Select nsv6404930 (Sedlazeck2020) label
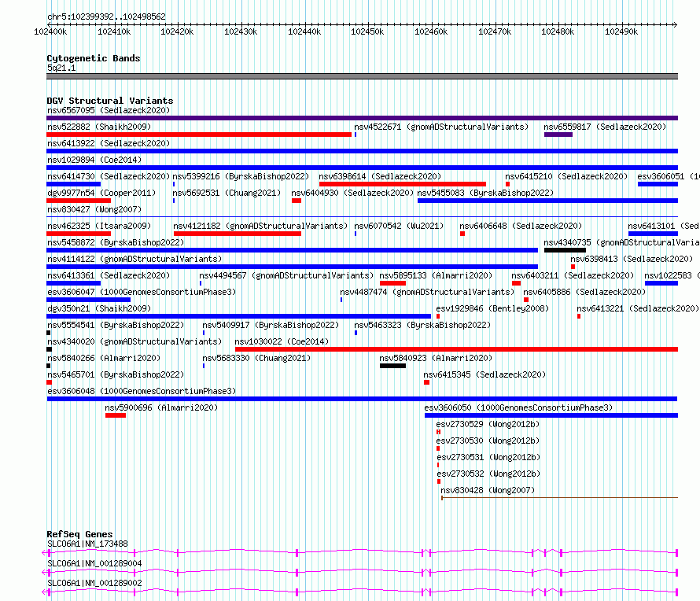This screenshot has height=601, width=700. point(352,193)
